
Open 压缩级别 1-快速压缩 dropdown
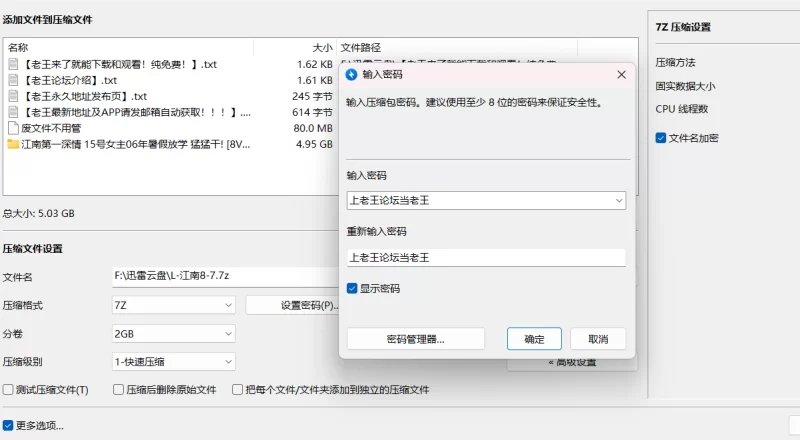tap(173, 362)
